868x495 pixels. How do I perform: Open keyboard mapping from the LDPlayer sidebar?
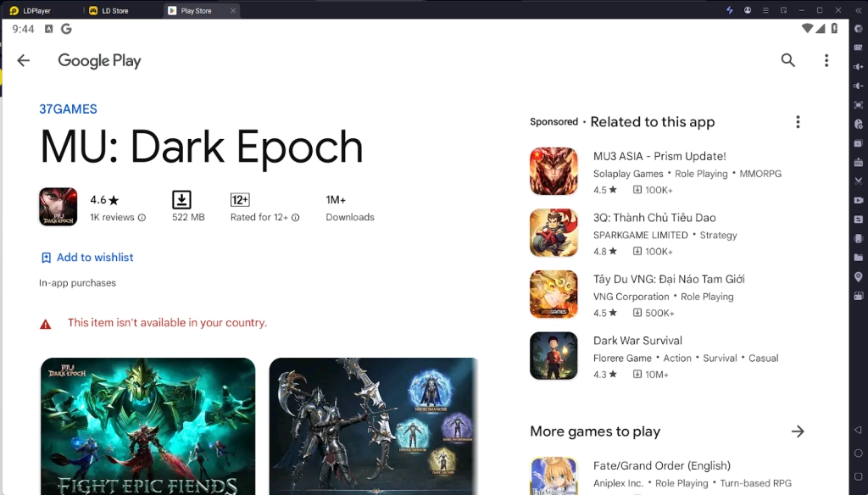coord(858,47)
